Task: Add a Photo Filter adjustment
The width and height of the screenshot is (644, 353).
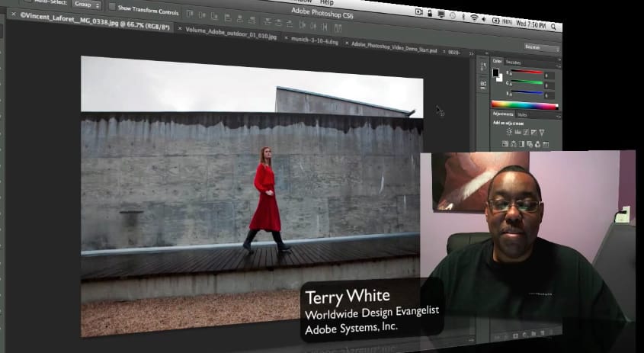Action: click(530, 144)
